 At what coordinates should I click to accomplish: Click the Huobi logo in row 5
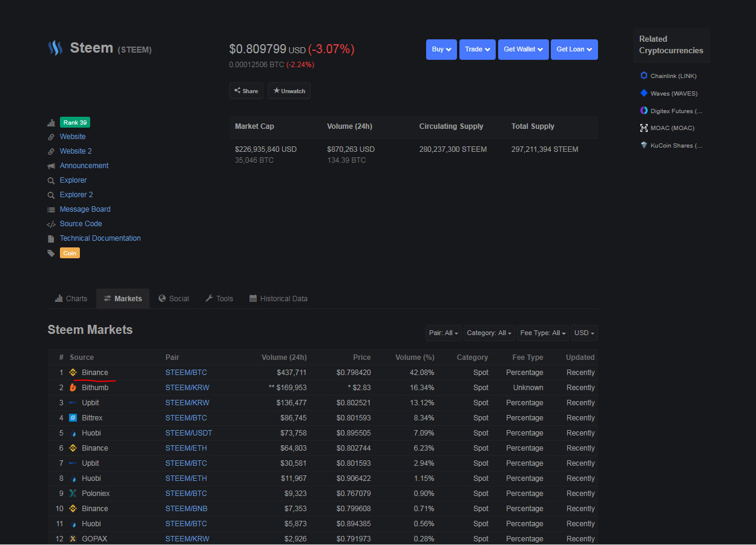73,433
